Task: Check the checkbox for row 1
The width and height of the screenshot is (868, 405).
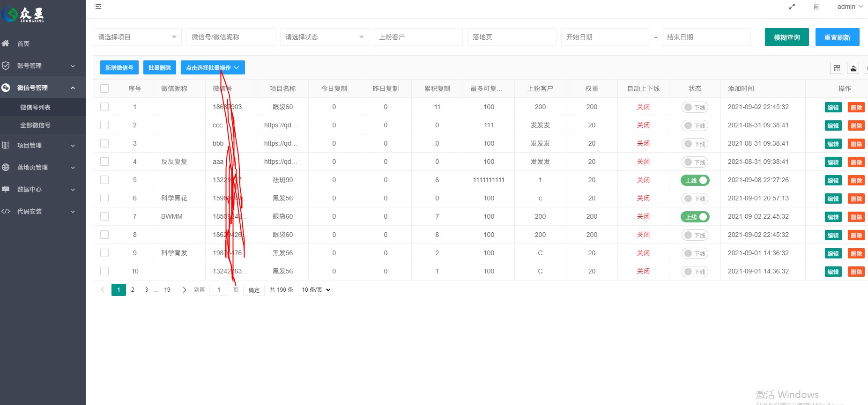Action: click(x=104, y=107)
